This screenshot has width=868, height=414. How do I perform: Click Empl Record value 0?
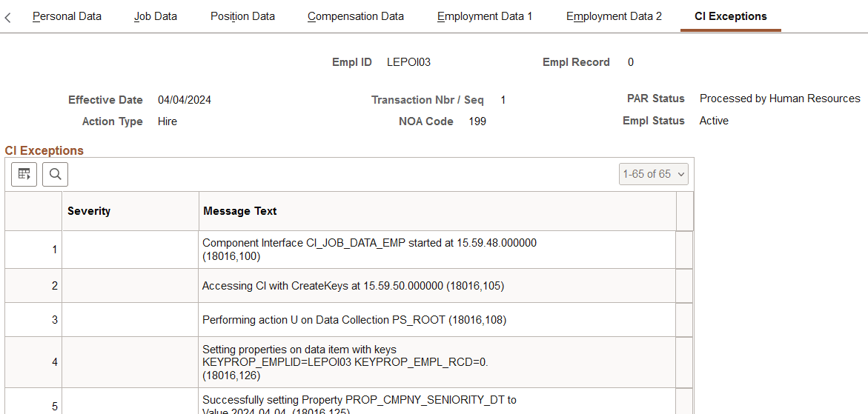click(631, 62)
